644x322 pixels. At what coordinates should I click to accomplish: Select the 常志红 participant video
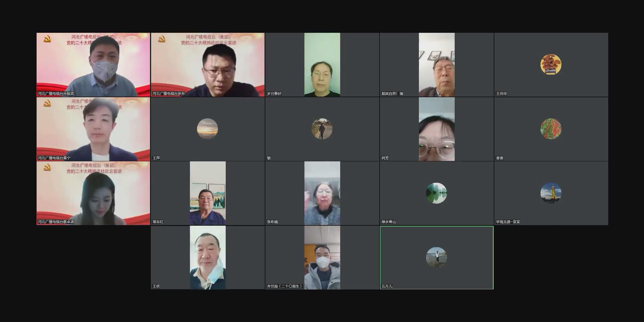pos(208,193)
